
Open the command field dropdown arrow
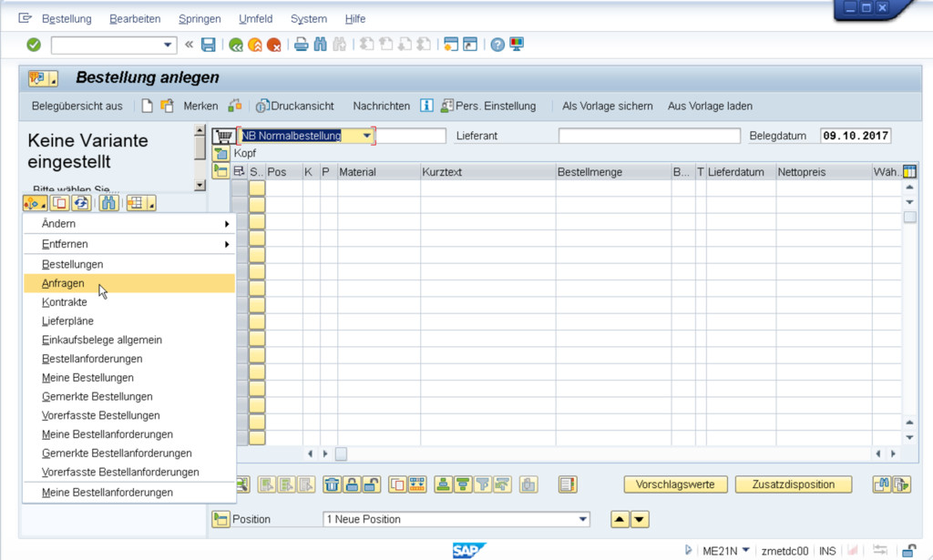[168, 46]
